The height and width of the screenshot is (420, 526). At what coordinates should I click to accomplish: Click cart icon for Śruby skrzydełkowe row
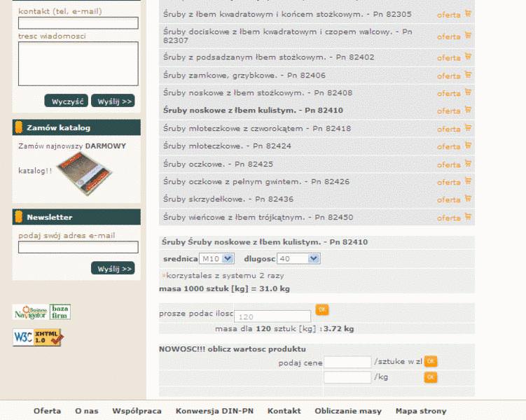[468, 199]
